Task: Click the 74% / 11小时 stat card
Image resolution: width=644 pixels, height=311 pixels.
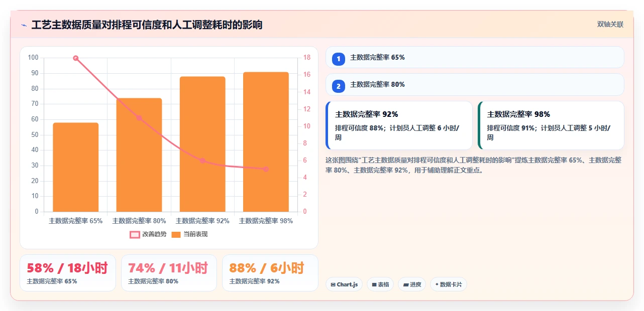Action: click(169, 273)
